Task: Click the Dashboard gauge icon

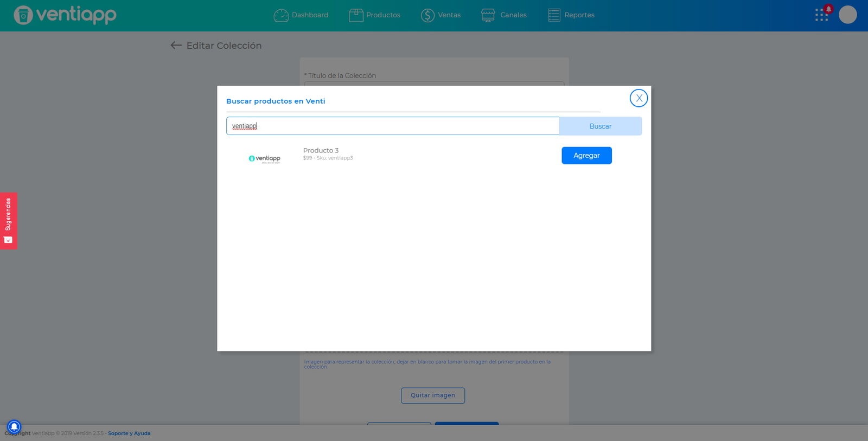Action: coord(281,15)
